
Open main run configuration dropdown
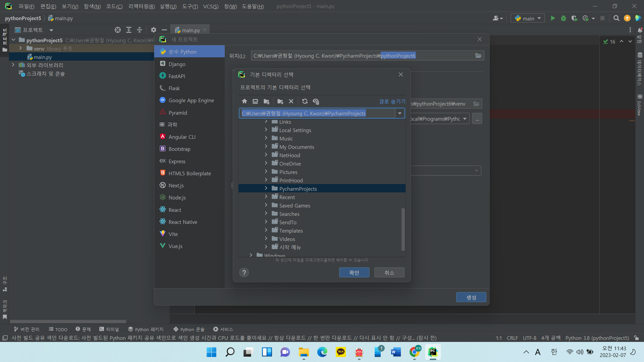pos(528,18)
